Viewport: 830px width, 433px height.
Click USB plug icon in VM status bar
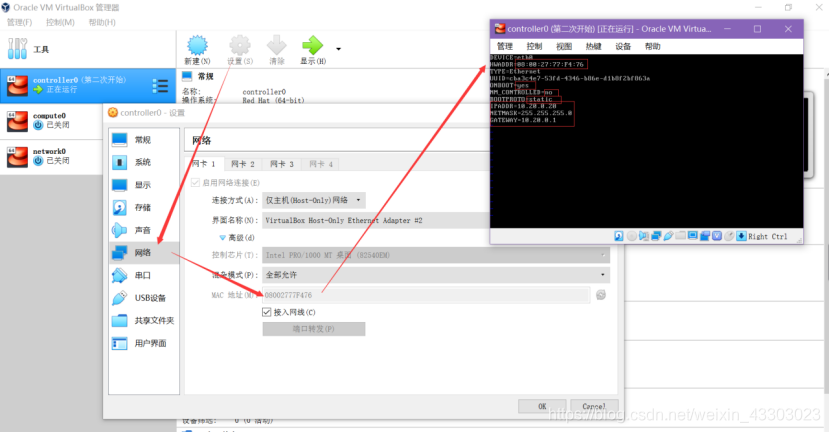[668, 236]
